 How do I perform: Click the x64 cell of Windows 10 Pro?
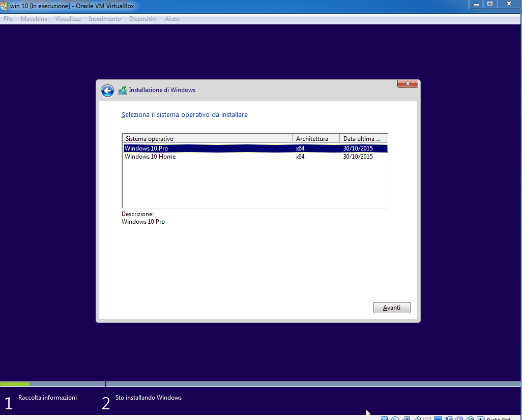click(300, 148)
